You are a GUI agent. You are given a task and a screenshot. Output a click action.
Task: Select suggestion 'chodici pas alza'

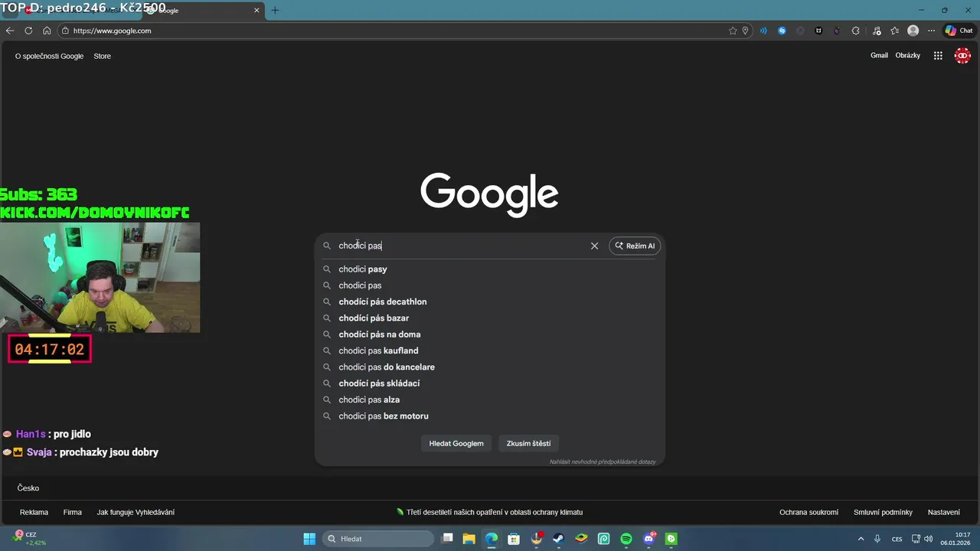pyautogui.click(x=490, y=399)
